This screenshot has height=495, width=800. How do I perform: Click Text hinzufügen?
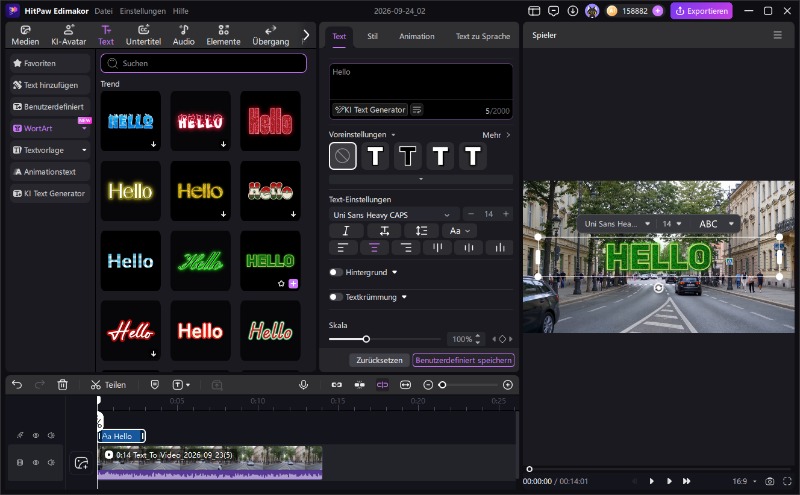(50, 85)
